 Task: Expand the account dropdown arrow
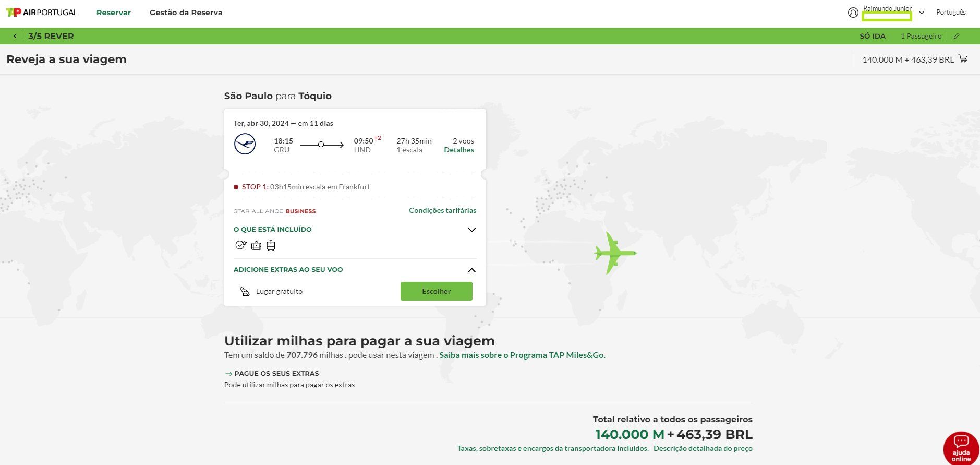(922, 13)
